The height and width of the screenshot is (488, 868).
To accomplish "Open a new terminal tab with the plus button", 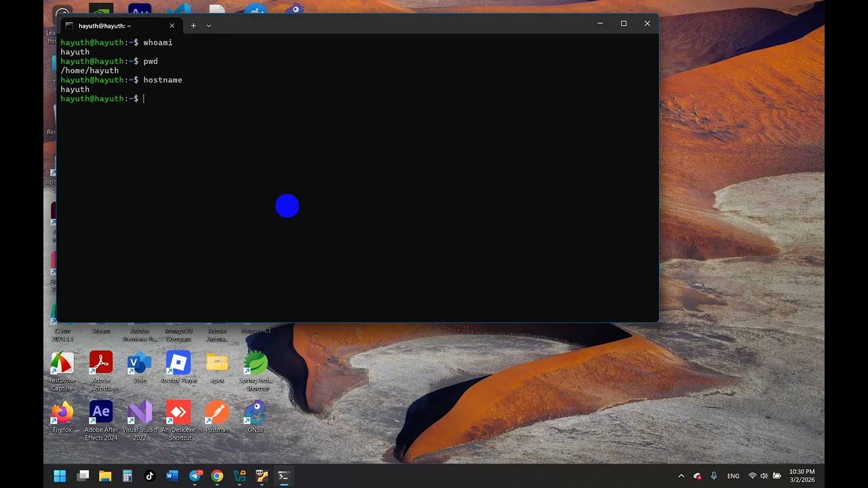I will coord(193,26).
